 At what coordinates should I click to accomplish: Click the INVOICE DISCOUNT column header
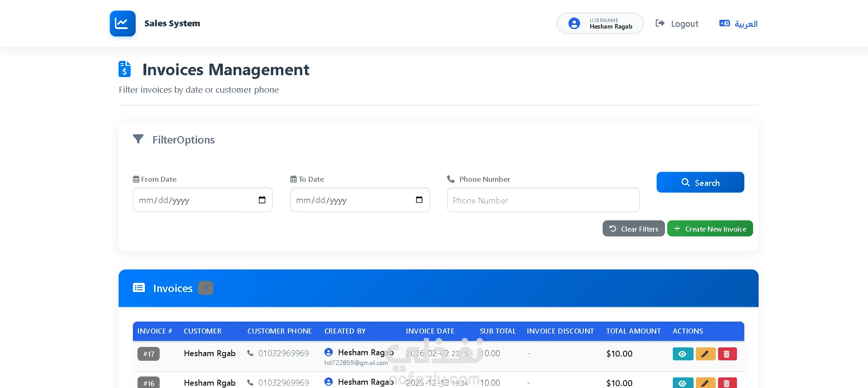pyautogui.click(x=561, y=331)
